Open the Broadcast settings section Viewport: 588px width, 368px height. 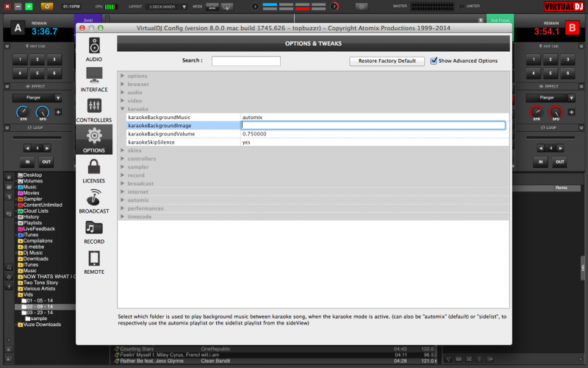coord(94,201)
